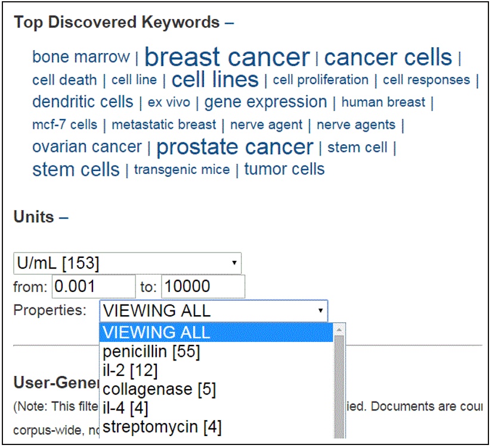This screenshot has width=492, height=448.
Task: Open the 'breast cancer' keyword
Action: pos(228,57)
